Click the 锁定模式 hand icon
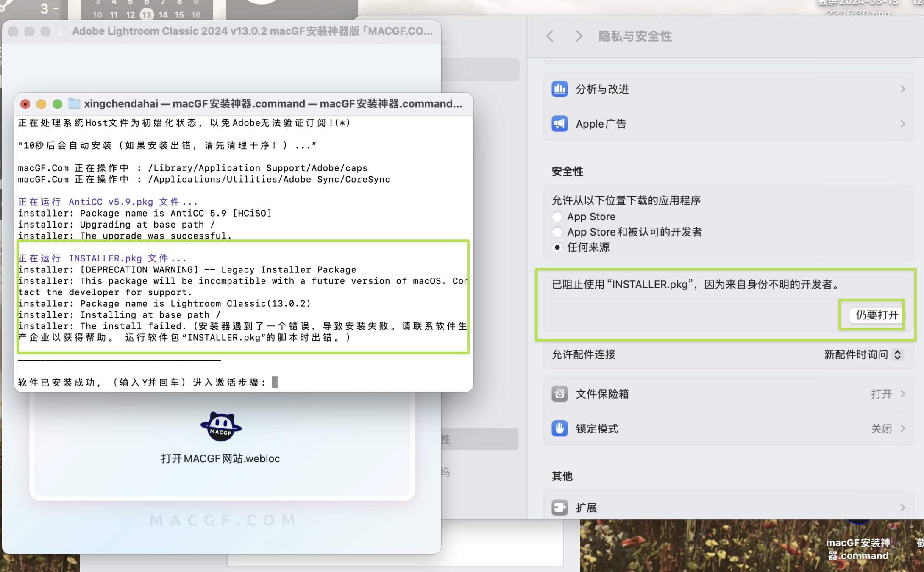924x572 pixels. point(559,428)
